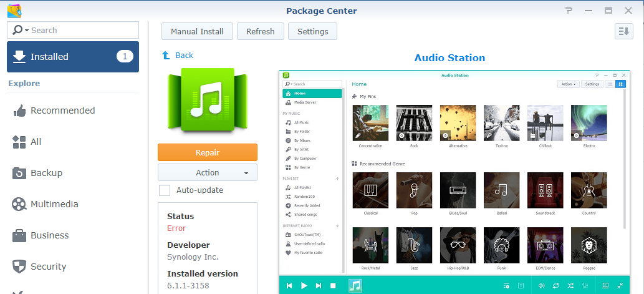Click the Synology Inc. developer text
Image resolution: width=644 pixels, height=294 pixels.
tap(193, 257)
